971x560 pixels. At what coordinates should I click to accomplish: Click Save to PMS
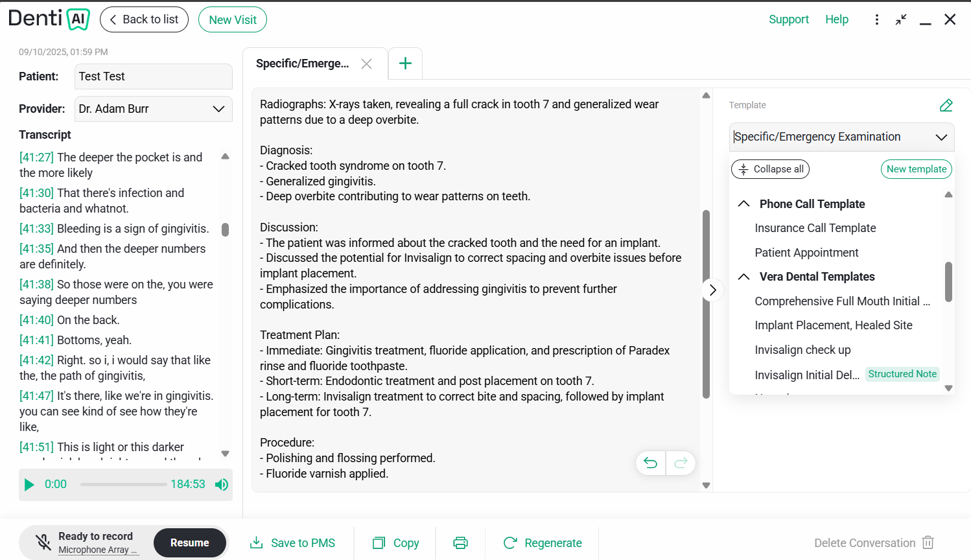click(x=293, y=543)
